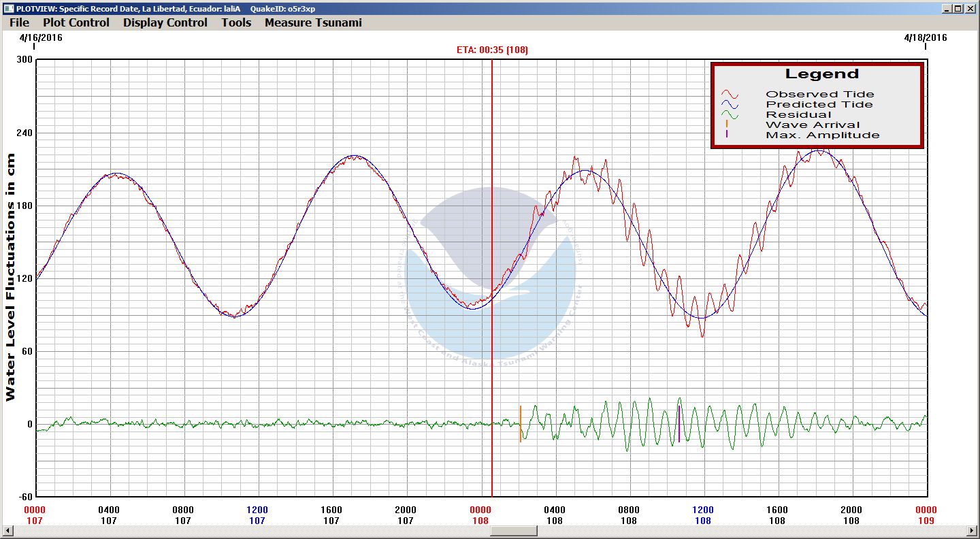980x539 pixels.
Task: Click the green Residual legend icon
Action: pos(730,115)
